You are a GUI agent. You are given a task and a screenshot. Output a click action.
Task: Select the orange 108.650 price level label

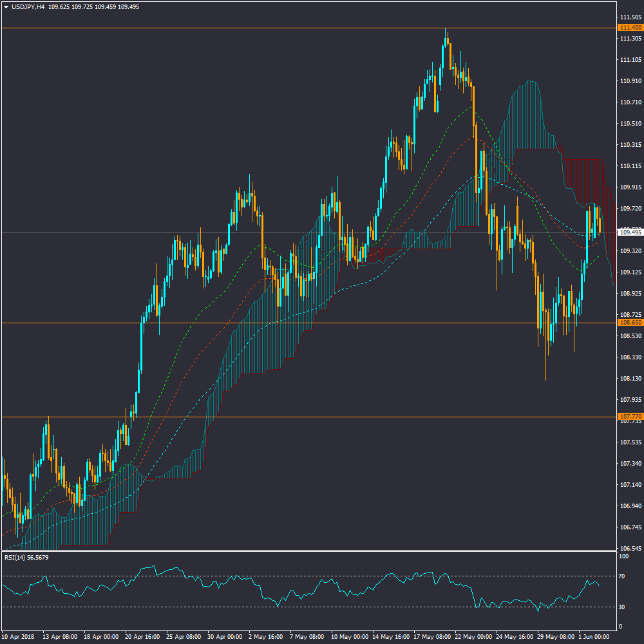[629, 322]
